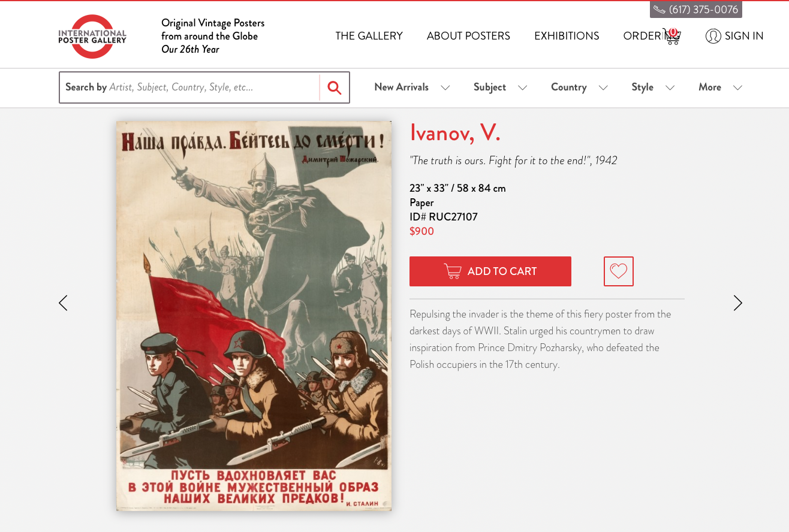Screen dimensions: 789x532
Task: Open the shopping cart icon in header
Action: click(x=671, y=37)
